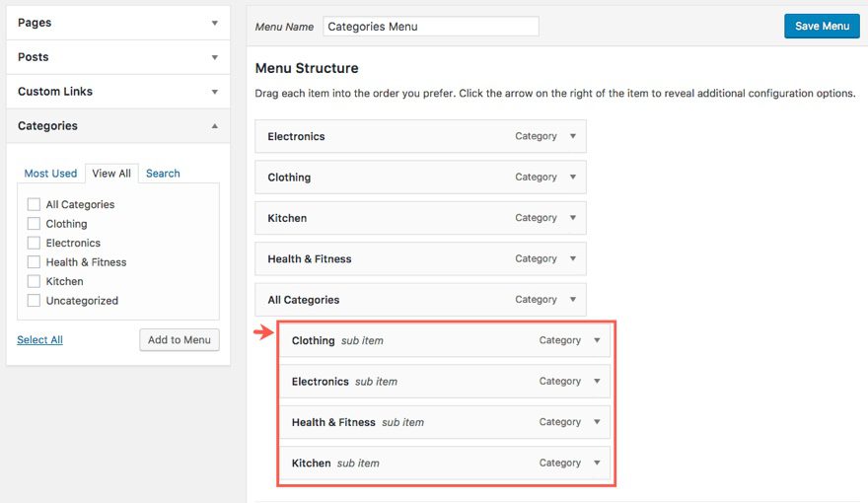This screenshot has height=503, width=868.
Task: Click the Select All link
Action: (x=39, y=340)
